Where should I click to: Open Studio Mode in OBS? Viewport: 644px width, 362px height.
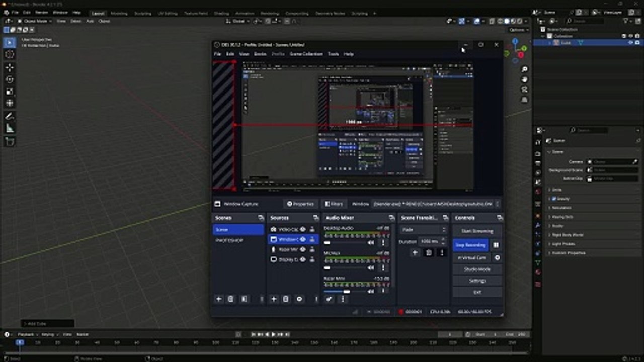[x=477, y=269]
